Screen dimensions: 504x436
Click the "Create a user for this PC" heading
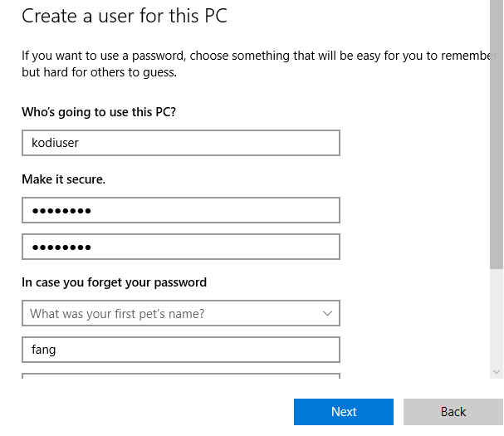125,16
